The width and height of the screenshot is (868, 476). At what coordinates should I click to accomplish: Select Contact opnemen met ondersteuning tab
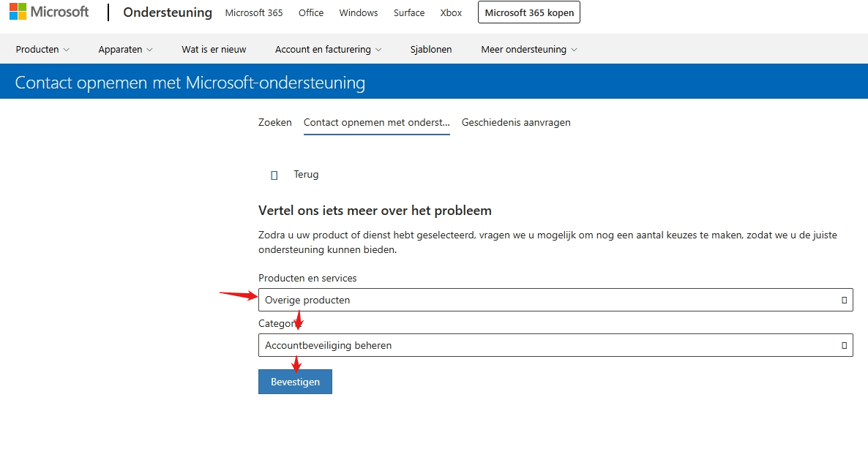click(376, 123)
